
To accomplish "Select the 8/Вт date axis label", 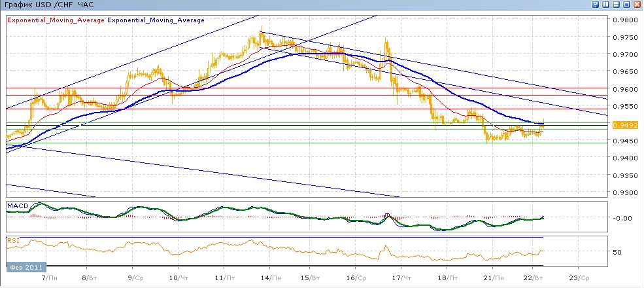I will (x=90, y=278).
